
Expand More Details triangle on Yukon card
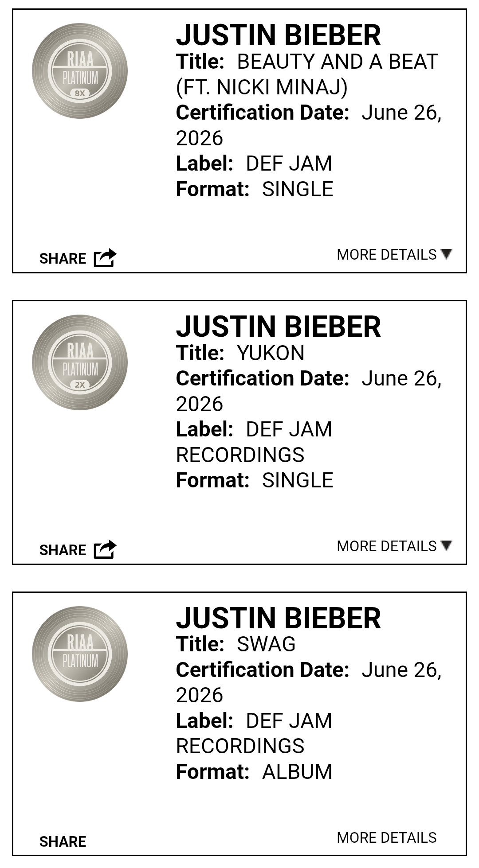coord(447,545)
